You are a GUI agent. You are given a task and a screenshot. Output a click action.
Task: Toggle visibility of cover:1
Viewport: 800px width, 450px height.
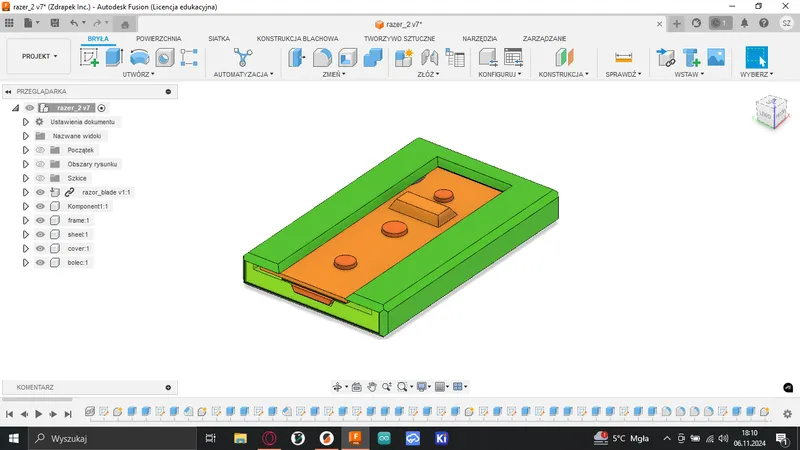point(40,248)
